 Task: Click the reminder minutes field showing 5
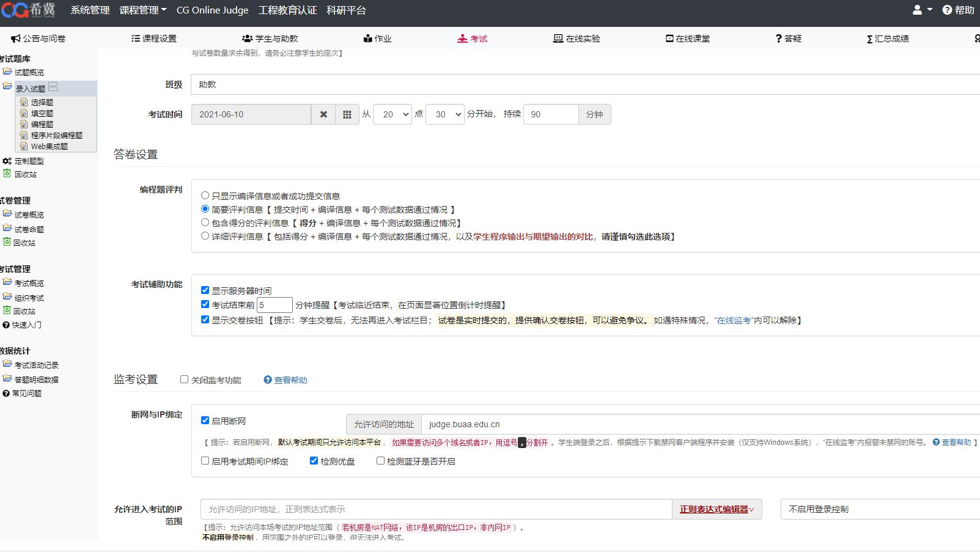[274, 305]
